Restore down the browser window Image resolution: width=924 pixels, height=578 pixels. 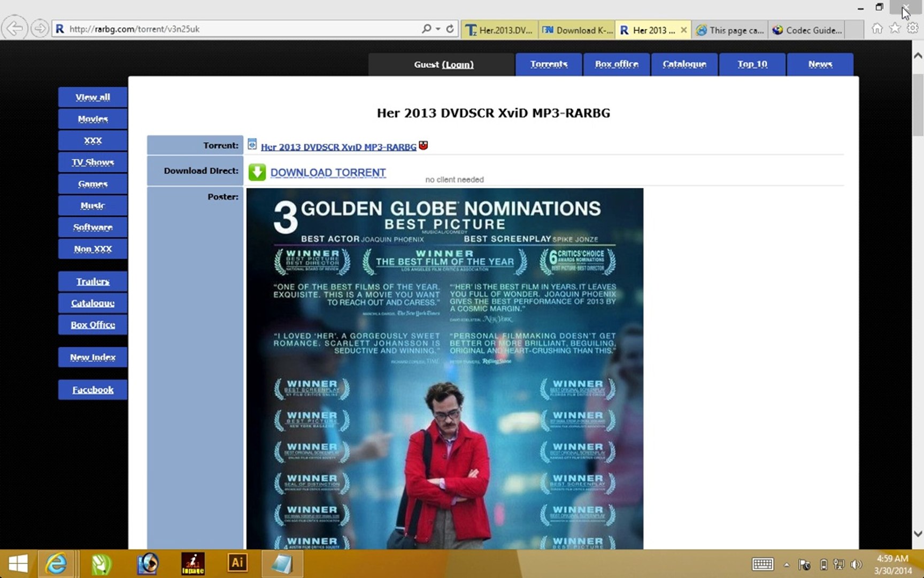[x=879, y=7]
